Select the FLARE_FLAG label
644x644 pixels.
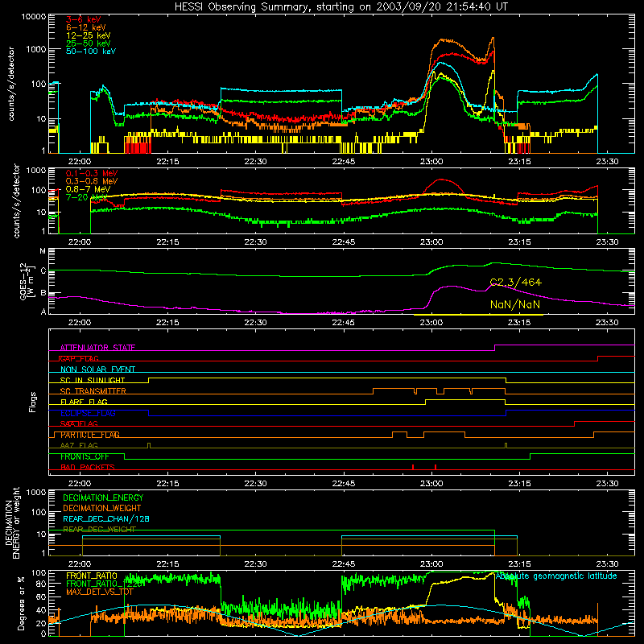point(84,402)
